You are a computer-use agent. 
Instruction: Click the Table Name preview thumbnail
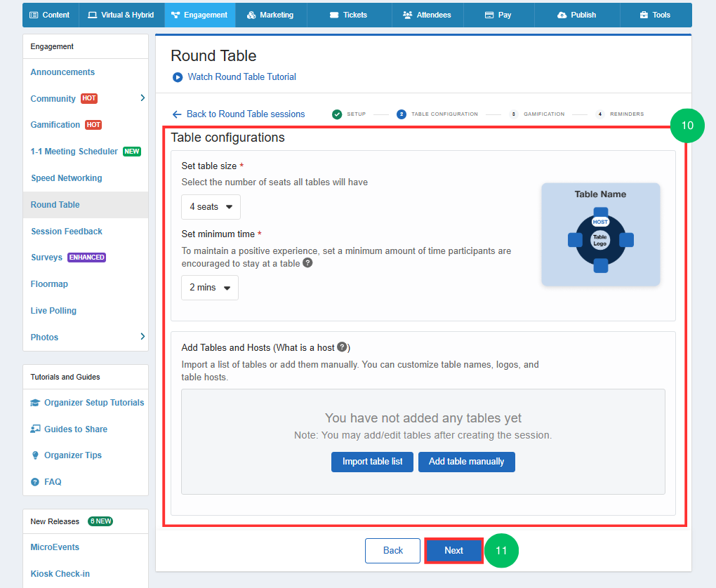[600, 234]
